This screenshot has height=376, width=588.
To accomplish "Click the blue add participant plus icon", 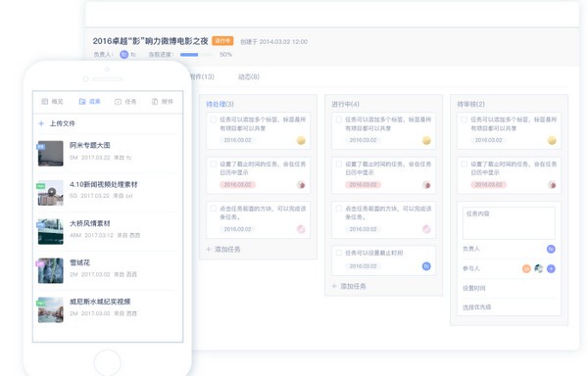I will (x=551, y=268).
